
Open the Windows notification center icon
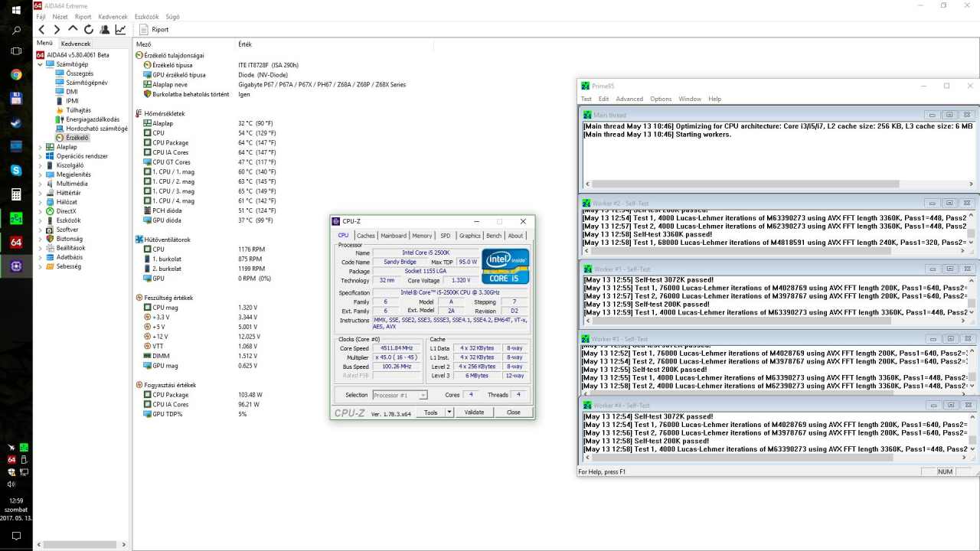(x=16, y=536)
